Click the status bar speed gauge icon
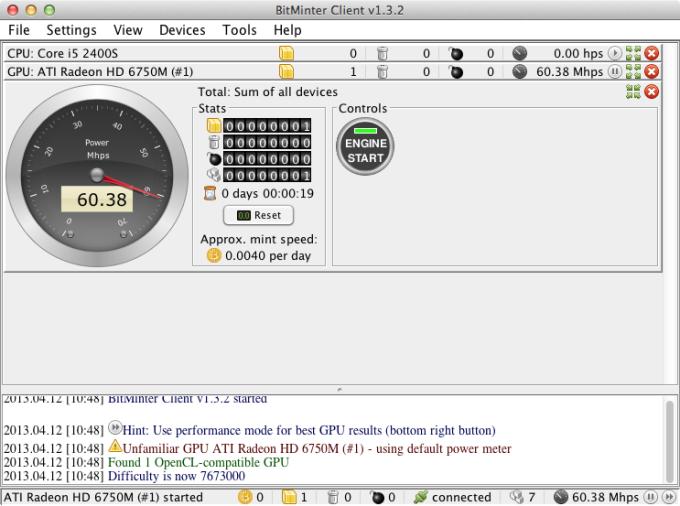The height and width of the screenshot is (506, 680). [x=561, y=497]
